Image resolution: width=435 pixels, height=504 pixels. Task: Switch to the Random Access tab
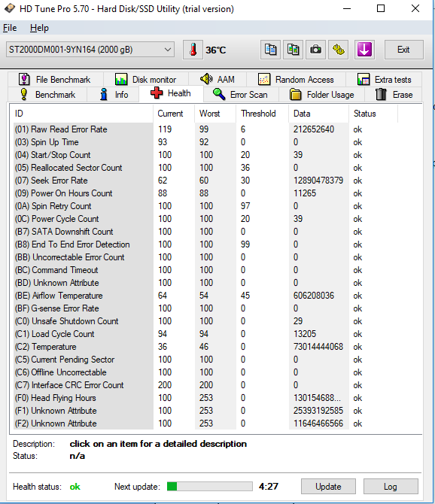(x=296, y=79)
